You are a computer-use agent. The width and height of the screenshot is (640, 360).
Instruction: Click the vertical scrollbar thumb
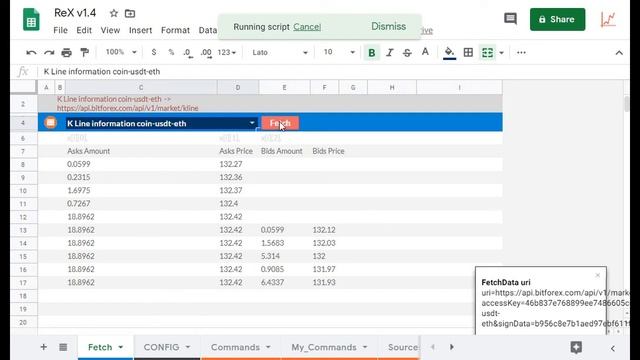coord(627,104)
